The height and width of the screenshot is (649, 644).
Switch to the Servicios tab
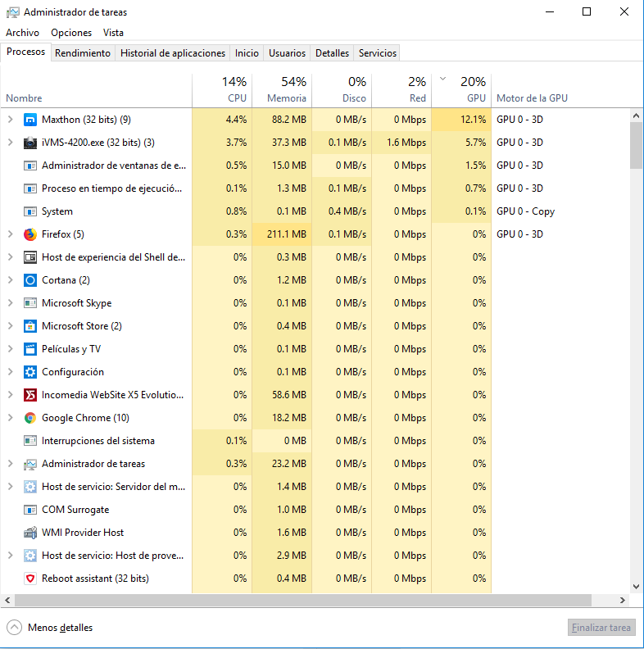(x=377, y=53)
